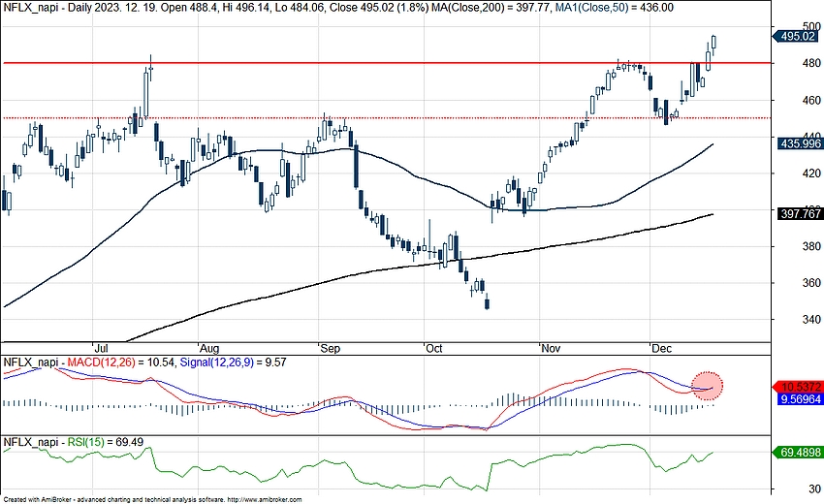This screenshot has height=504, width=824.
Task: Select the Dec month label on axis
Action: 661,348
